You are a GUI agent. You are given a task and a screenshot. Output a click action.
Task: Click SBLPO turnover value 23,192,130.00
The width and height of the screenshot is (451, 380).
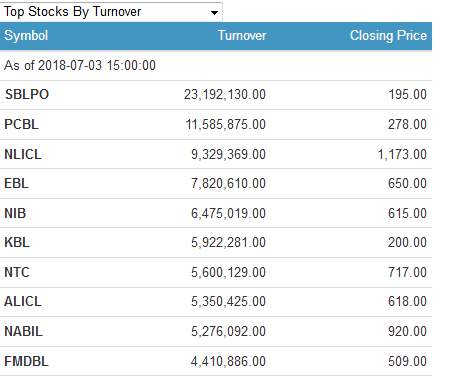[x=225, y=94]
